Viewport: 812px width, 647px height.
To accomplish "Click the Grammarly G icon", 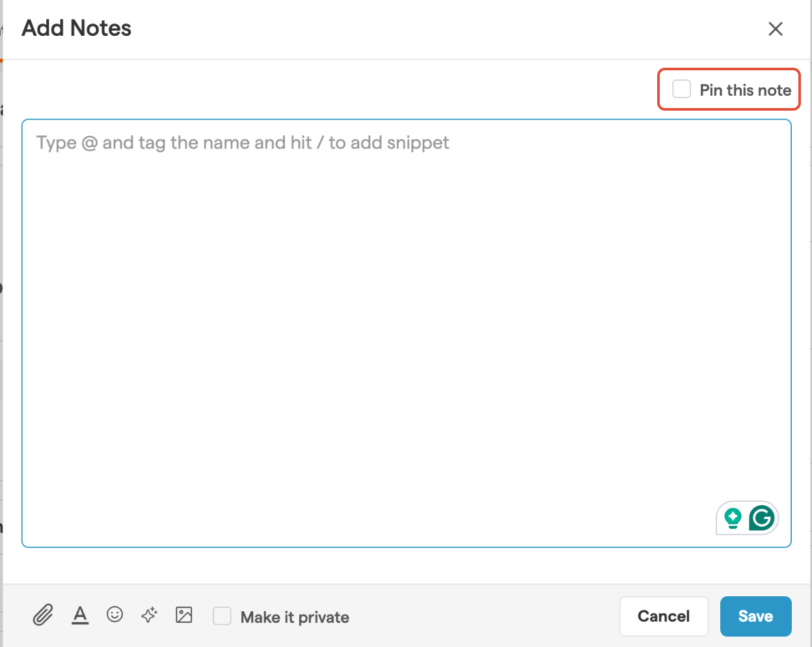I will 761,518.
